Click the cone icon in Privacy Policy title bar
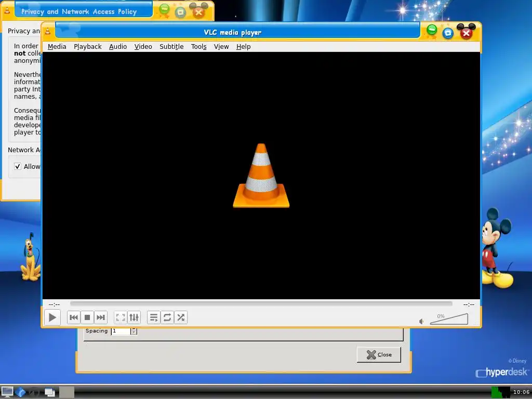 point(7,10)
